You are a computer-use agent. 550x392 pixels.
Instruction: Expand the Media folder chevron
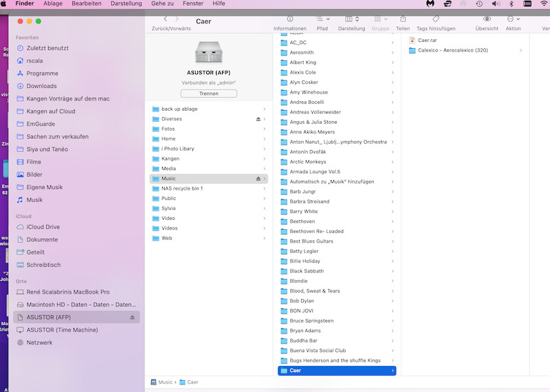point(265,168)
